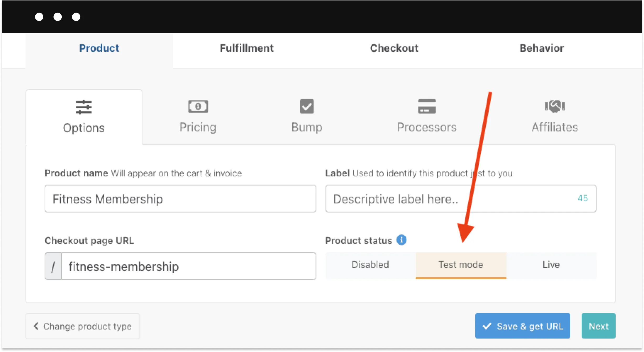Click the Product status info icon
644x352 pixels.
point(401,240)
